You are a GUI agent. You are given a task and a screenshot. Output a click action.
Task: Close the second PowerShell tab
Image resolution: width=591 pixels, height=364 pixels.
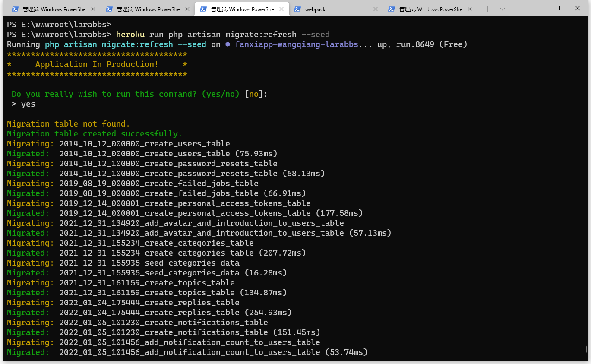(x=187, y=9)
